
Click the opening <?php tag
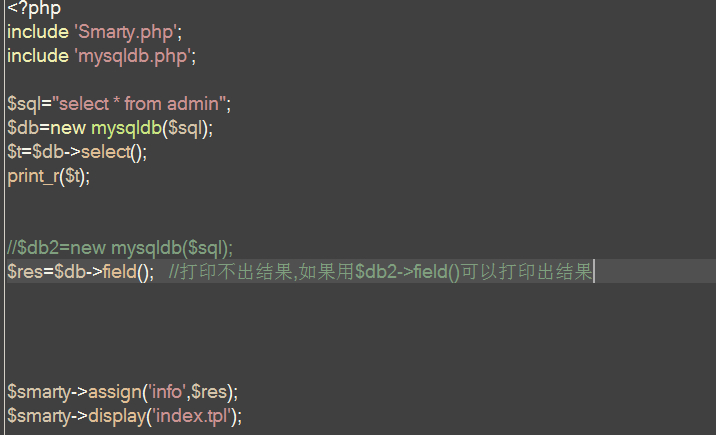click(x=34, y=8)
